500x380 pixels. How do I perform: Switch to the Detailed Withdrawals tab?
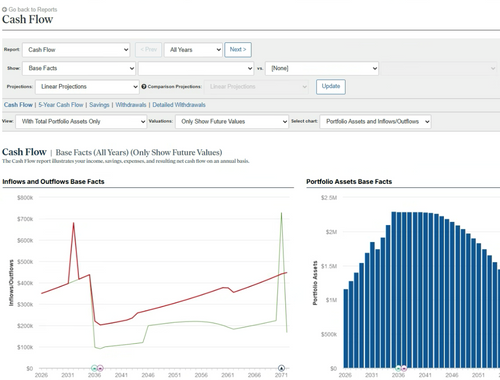click(179, 105)
